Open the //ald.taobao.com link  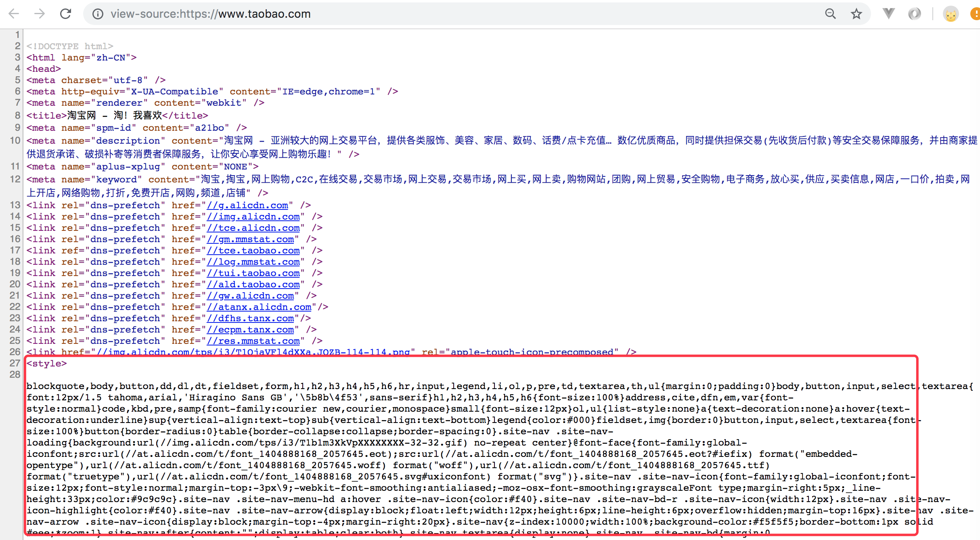(x=253, y=285)
